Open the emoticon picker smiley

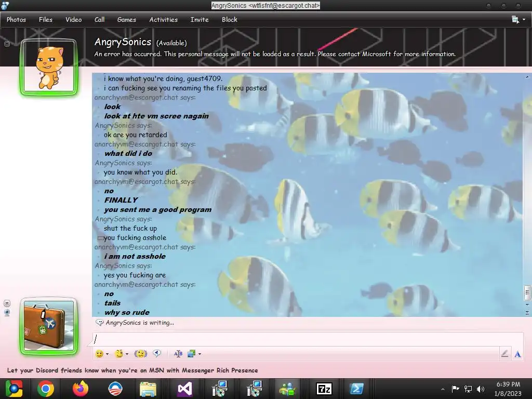[99, 354]
